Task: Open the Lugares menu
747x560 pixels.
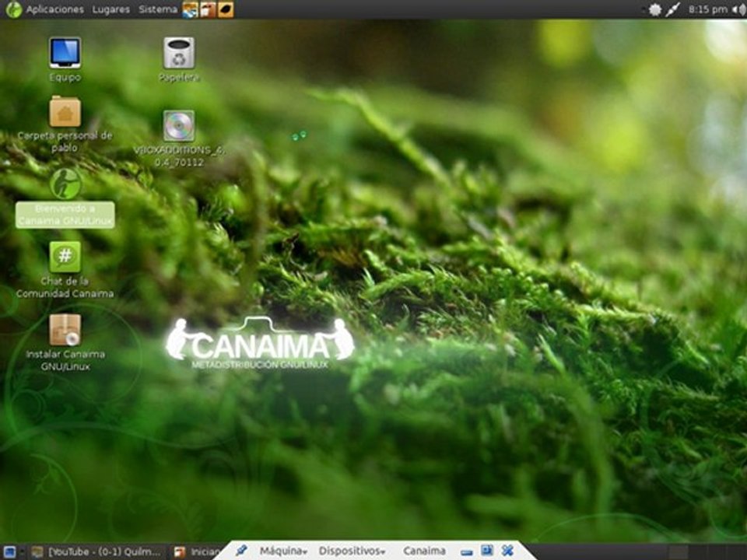Action: tap(110, 9)
